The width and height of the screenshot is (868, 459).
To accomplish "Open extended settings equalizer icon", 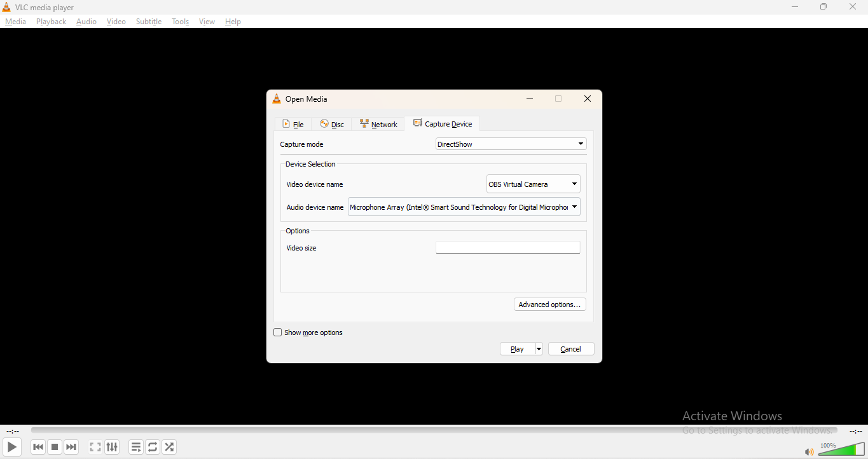I will (112, 447).
